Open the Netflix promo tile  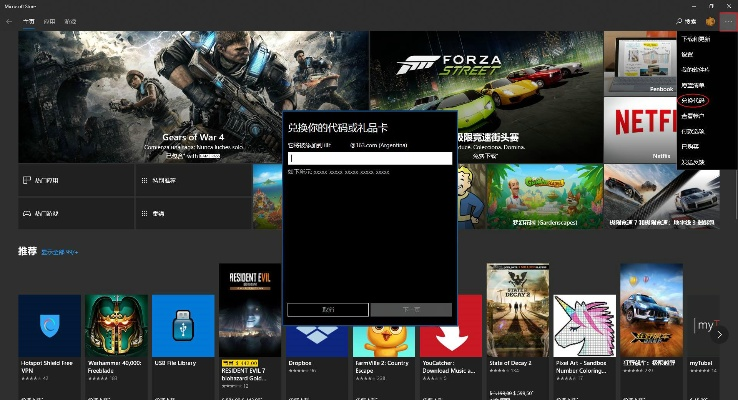640,130
